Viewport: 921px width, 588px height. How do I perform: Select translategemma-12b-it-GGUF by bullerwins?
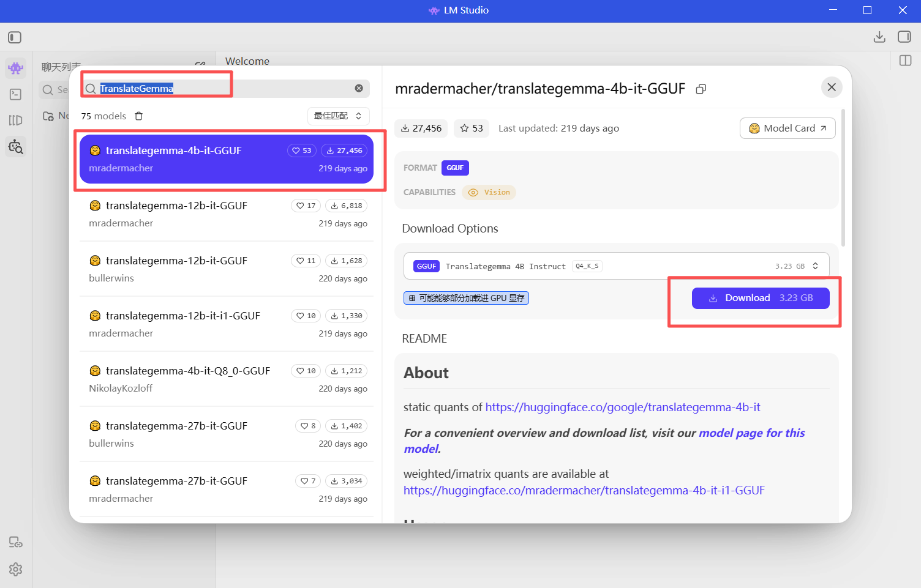click(x=227, y=269)
